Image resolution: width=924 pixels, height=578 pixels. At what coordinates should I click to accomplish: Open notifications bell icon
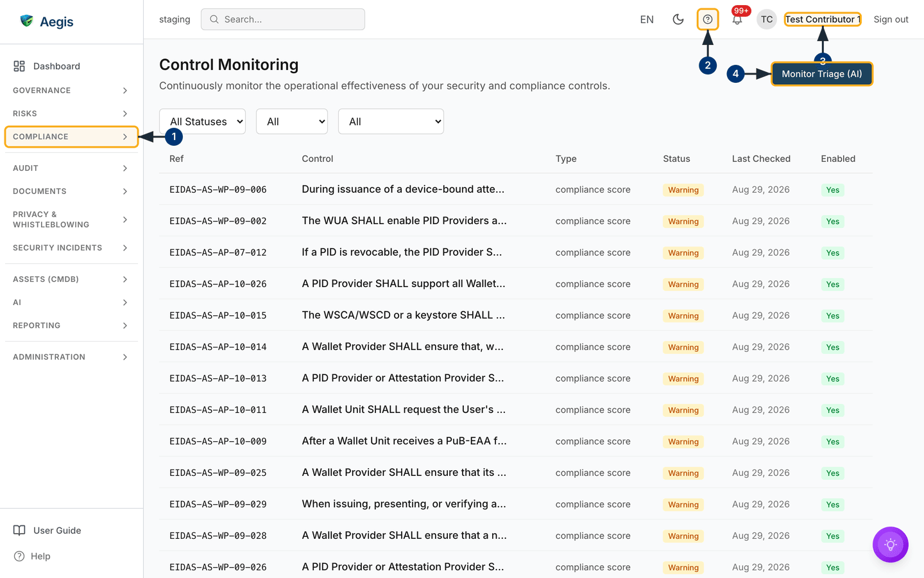pyautogui.click(x=737, y=20)
